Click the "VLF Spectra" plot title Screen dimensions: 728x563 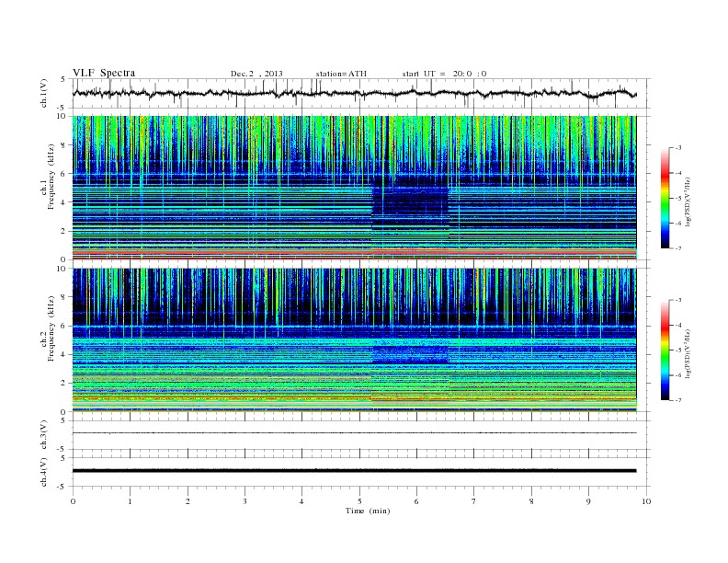(x=104, y=73)
